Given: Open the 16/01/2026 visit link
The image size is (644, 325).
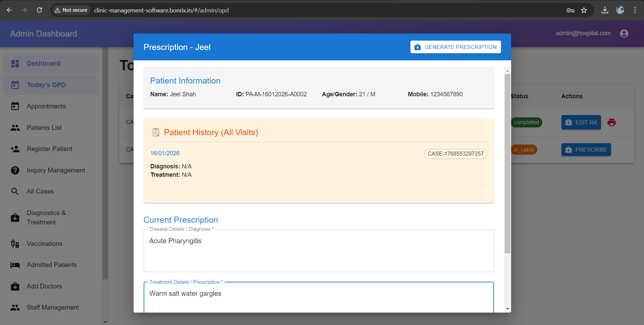Looking at the screenshot, I should click(x=165, y=153).
